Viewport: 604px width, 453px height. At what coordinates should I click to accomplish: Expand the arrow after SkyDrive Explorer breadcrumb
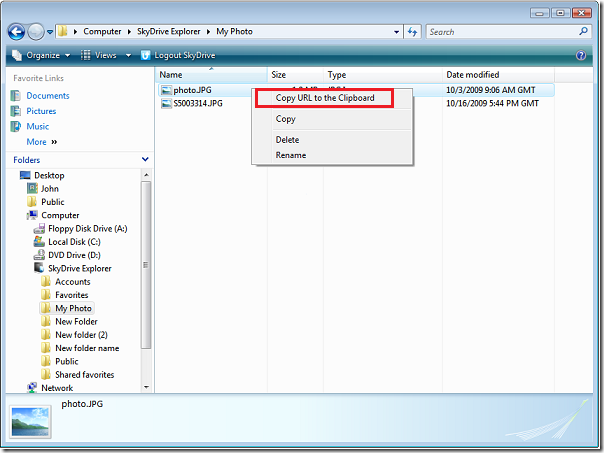(x=208, y=32)
